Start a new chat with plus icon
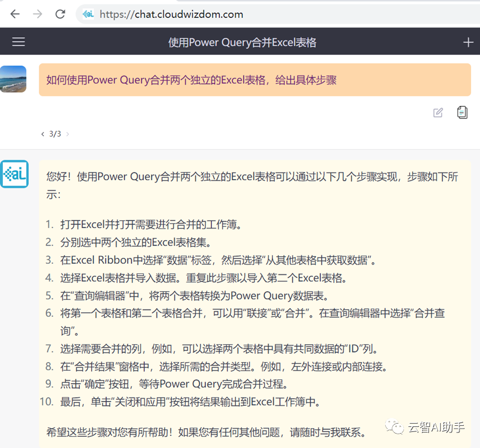Screen dimensions: 480x448 pos(468,42)
